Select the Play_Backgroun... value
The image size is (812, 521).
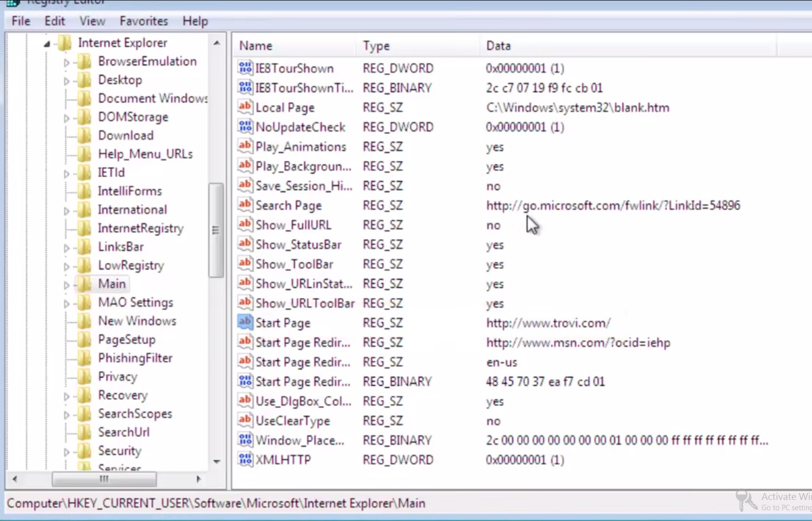click(x=303, y=166)
